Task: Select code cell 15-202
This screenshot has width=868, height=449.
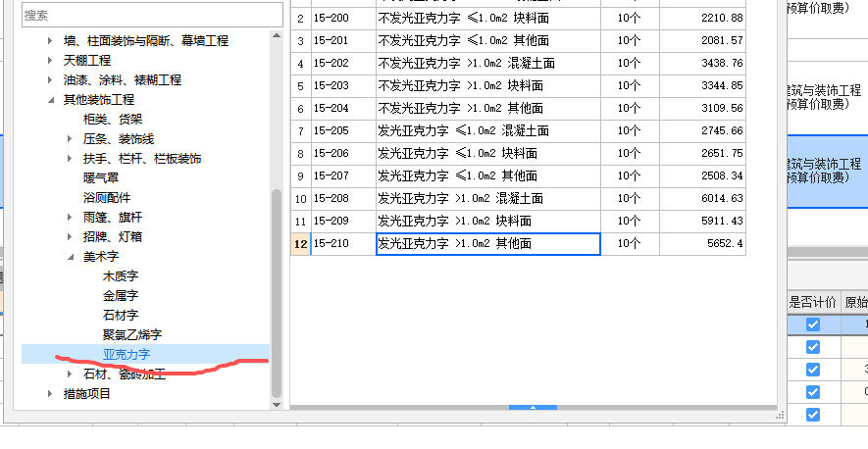Action: (343, 63)
